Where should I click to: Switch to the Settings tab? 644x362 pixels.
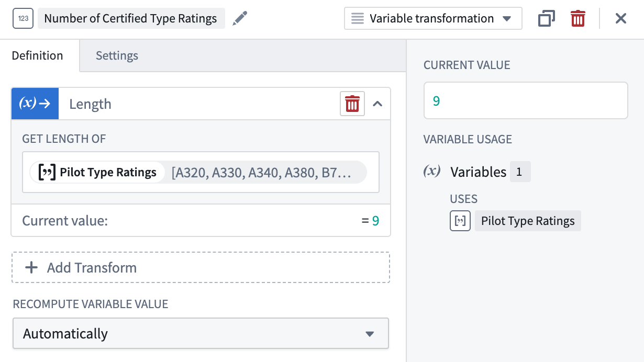(x=117, y=55)
